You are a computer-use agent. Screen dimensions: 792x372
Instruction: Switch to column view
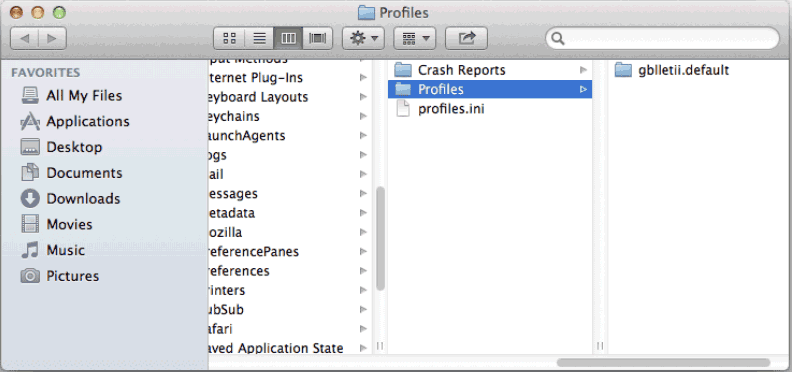tap(288, 38)
